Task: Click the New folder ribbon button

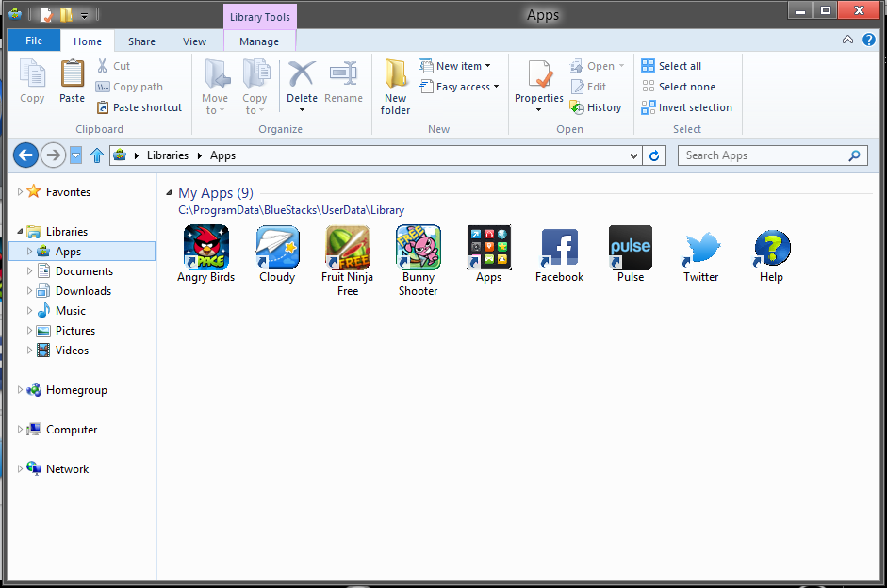Action: tap(396, 86)
